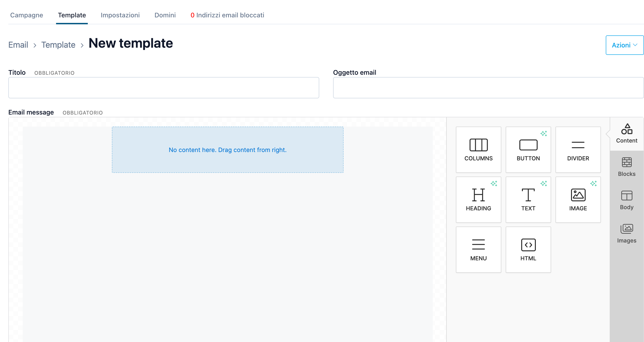Go to Email breadcrumb link
Image resolution: width=644 pixels, height=342 pixels.
click(x=18, y=45)
